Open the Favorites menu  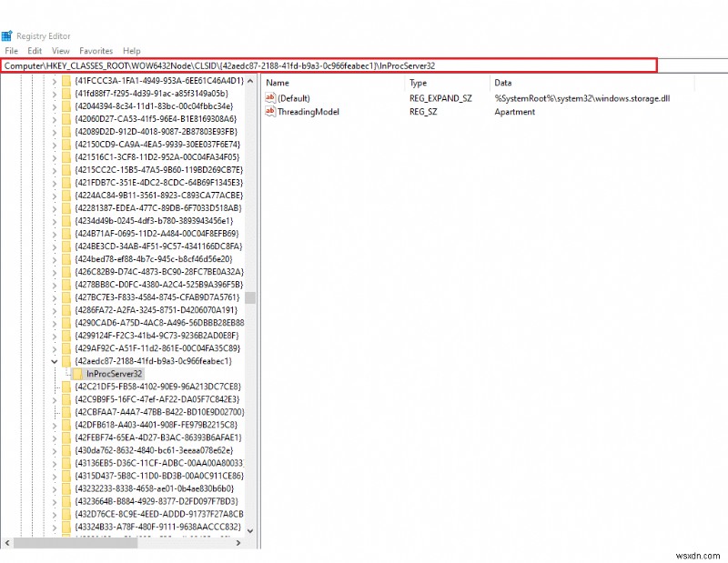point(96,51)
